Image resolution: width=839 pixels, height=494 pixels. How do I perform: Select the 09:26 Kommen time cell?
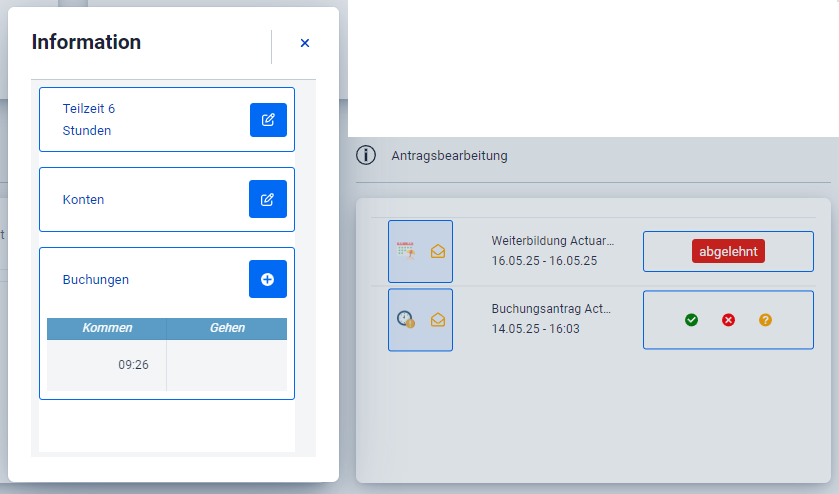coord(107,365)
